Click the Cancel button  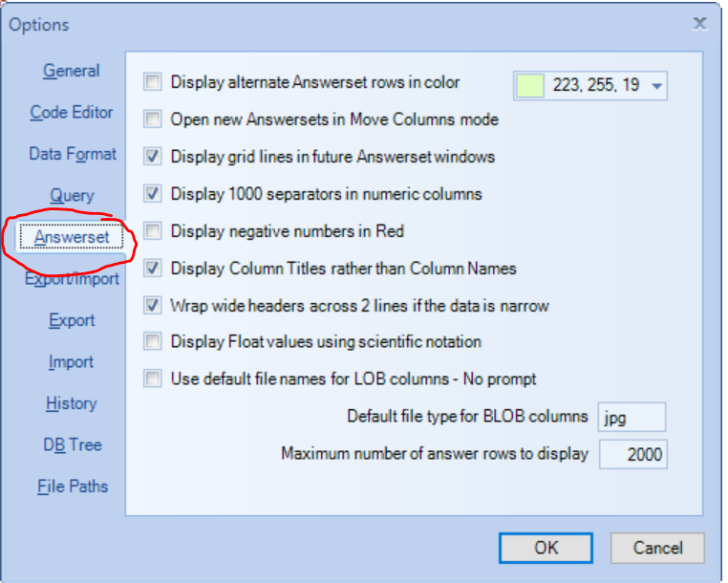(x=657, y=548)
